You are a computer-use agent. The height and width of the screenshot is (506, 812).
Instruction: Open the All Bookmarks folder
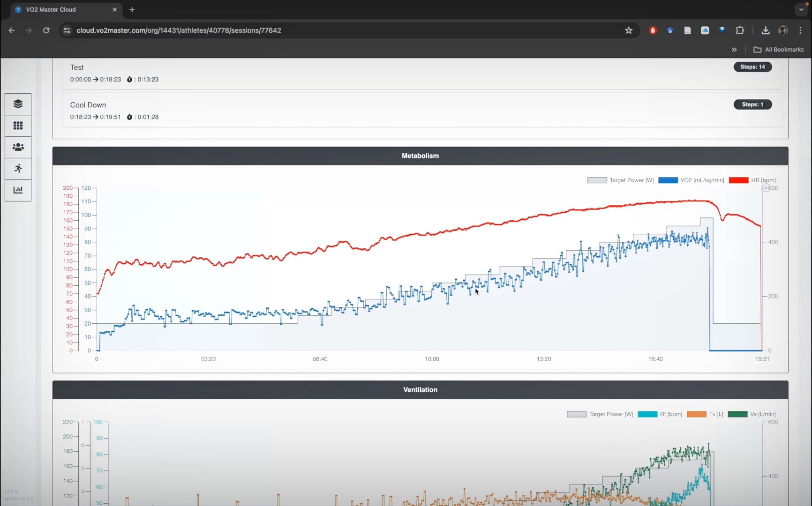pyautogui.click(x=778, y=50)
